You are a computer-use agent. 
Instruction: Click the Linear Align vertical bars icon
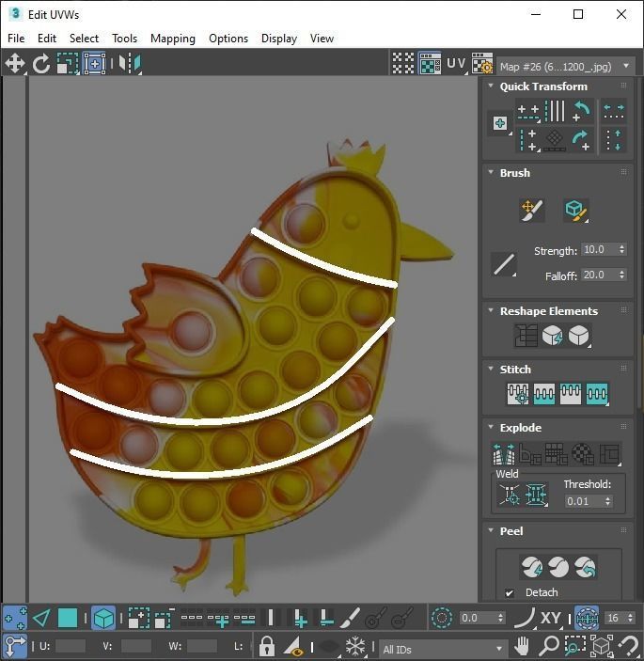point(555,111)
